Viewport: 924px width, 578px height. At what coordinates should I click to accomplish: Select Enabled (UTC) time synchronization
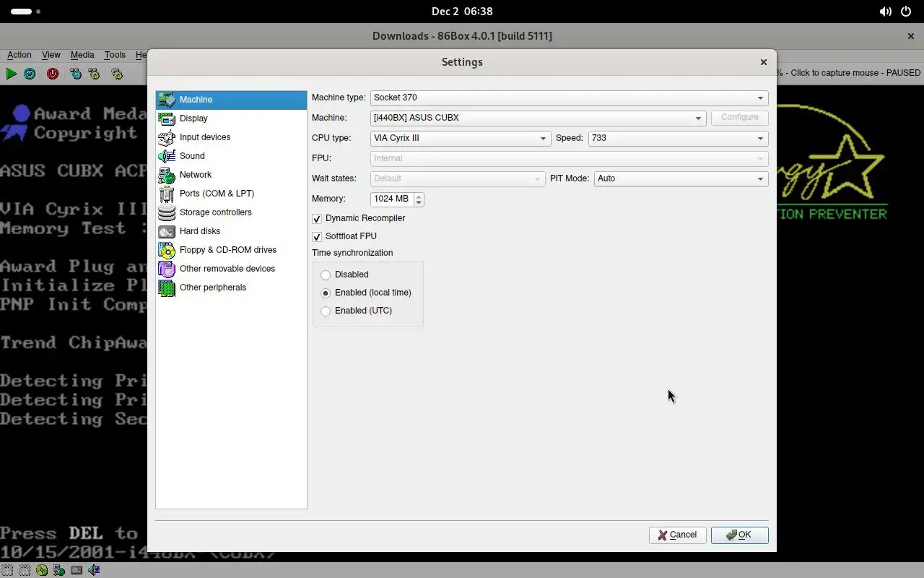326,311
